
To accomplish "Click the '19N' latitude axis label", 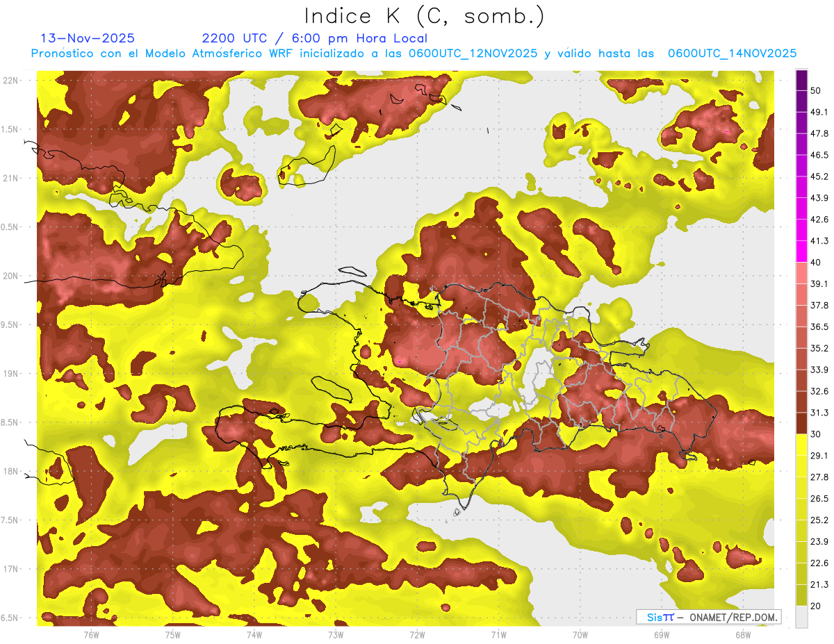I will coord(11,374).
